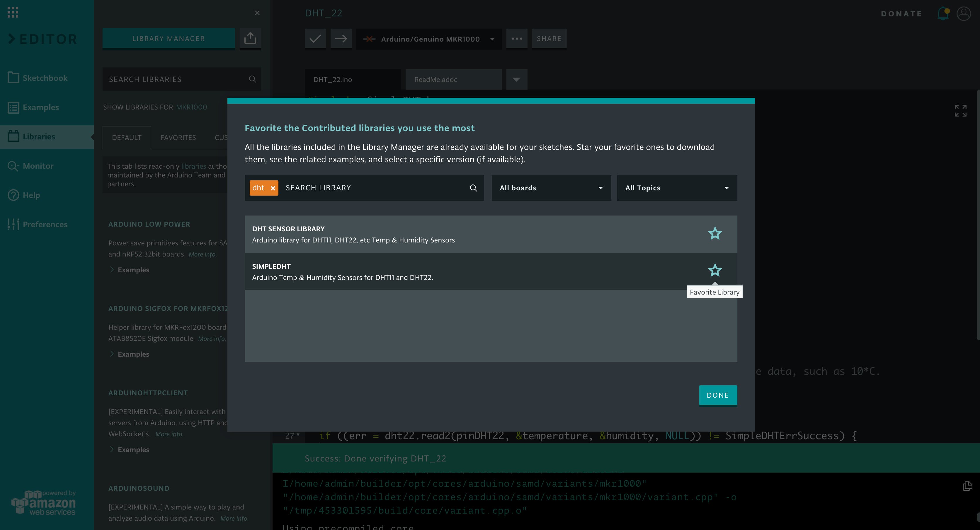This screenshot has width=980, height=530.
Task: Click the Verify checkmark button
Action: coord(315,38)
